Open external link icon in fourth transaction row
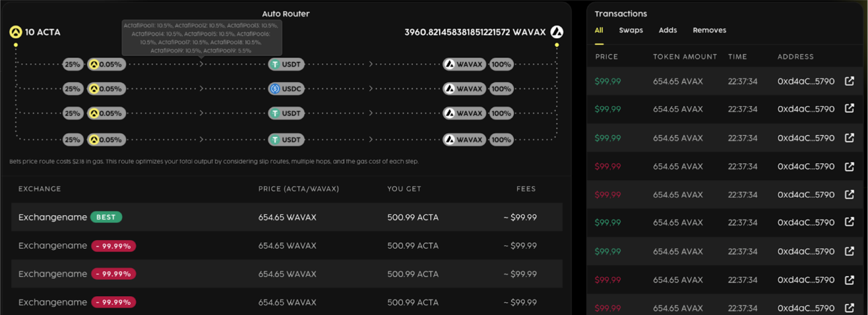This screenshot has width=868, height=315. click(849, 166)
